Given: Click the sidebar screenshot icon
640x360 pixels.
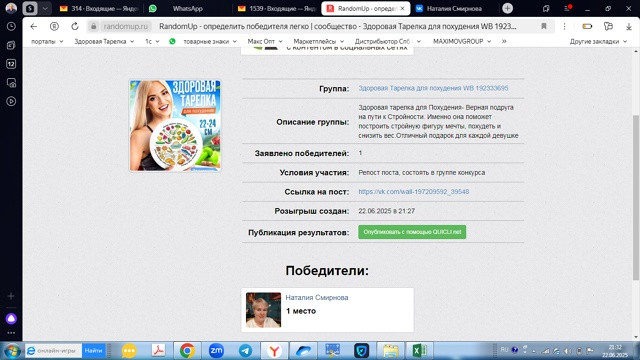Looking at the screenshot, I should [11, 82].
